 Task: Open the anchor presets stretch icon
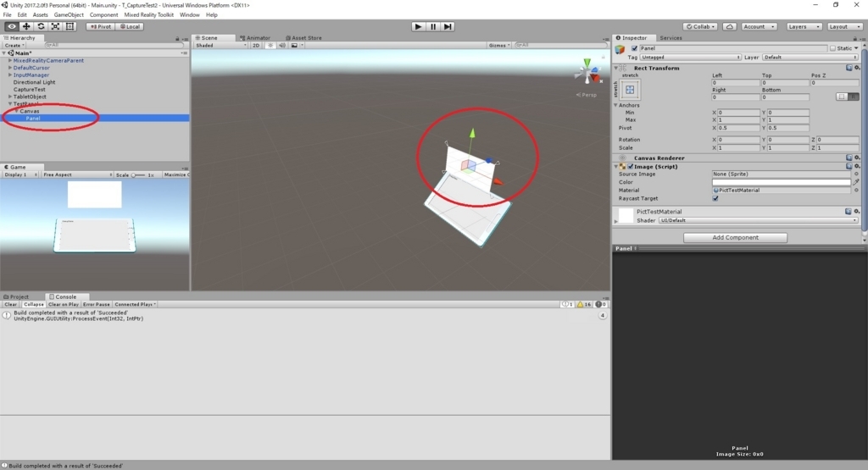[x=630, y=90]
